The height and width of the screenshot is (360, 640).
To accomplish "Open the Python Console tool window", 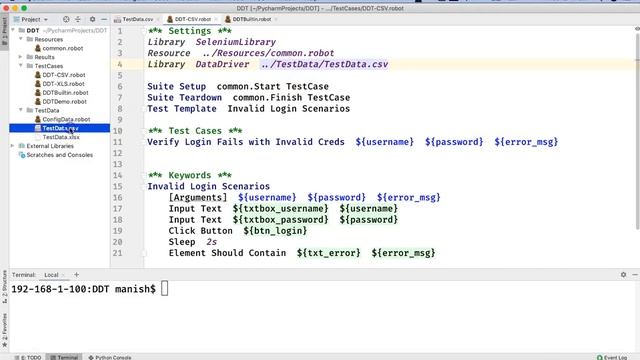I will tap(110, 357).
